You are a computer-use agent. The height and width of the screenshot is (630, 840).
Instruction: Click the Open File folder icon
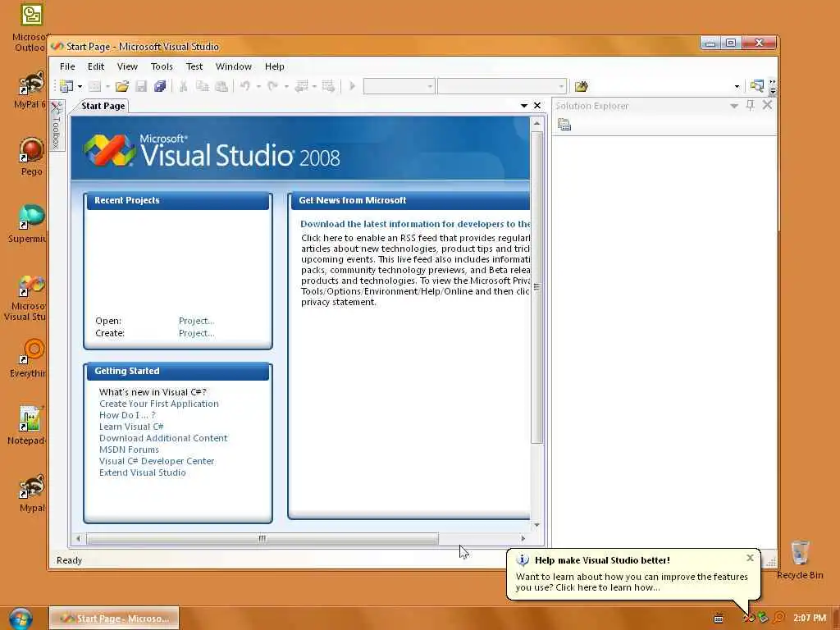122,86
